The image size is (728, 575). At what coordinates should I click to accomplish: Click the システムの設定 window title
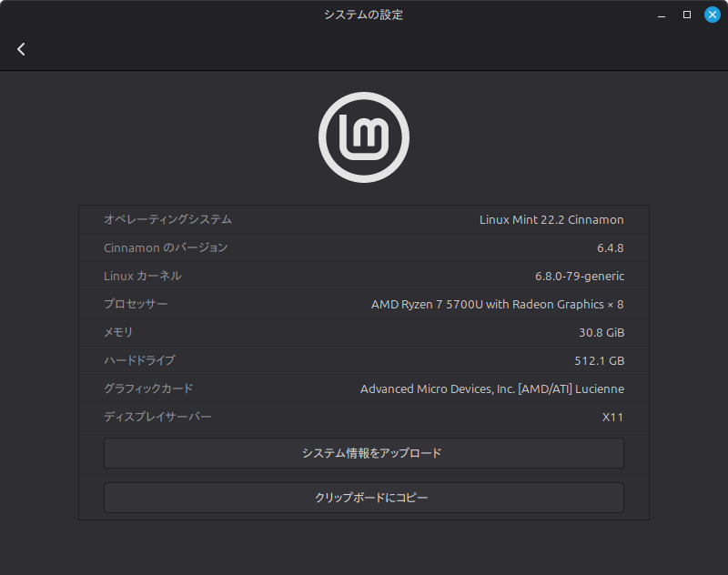(x=363, y=15)
